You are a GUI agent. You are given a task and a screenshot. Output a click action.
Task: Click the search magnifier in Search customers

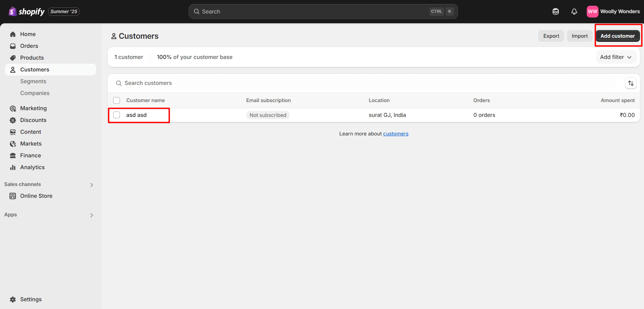point(119,83)
